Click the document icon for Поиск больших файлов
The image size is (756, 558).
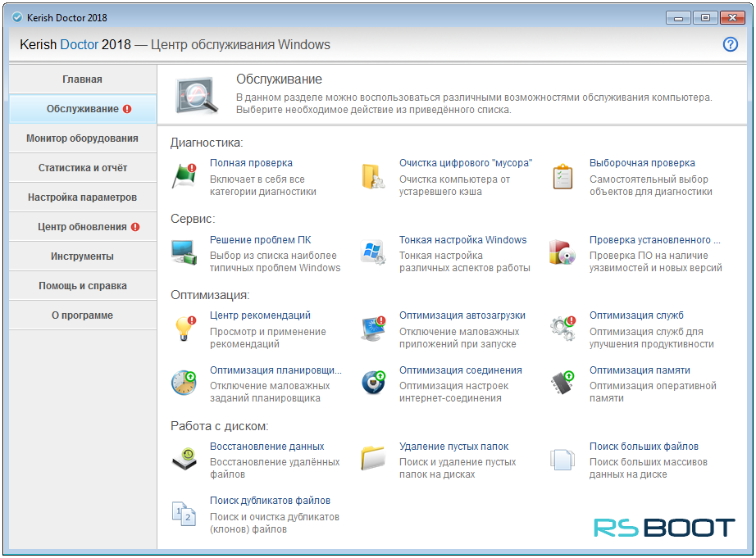(x=562, y=459)
